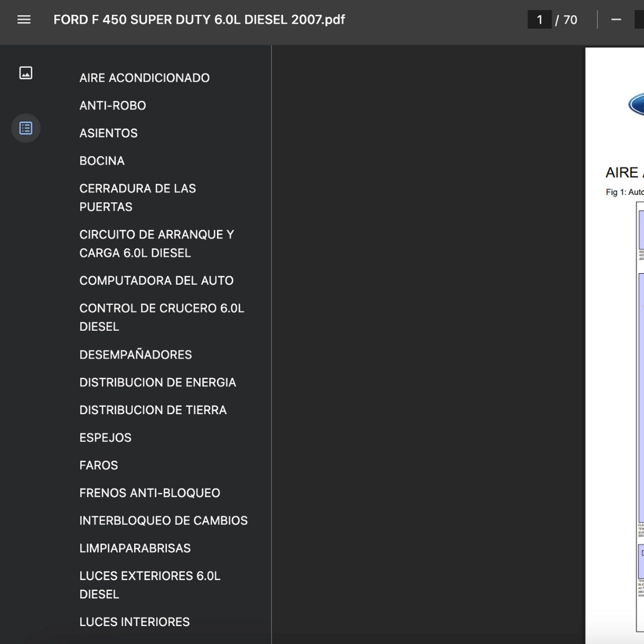
Task: Open AIRE ACONDICIONADO bookmark
Action: pyautogui.click(x=144, y=78)
